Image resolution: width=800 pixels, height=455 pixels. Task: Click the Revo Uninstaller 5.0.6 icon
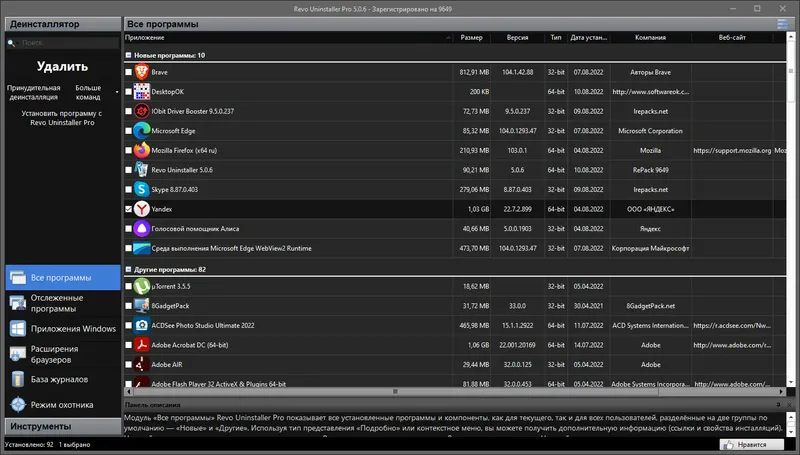(141, 170)
